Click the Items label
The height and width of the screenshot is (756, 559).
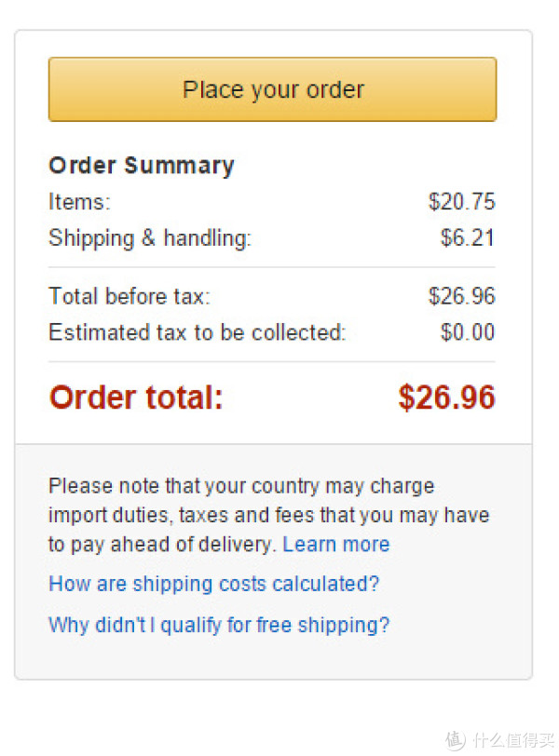point(79,201)
